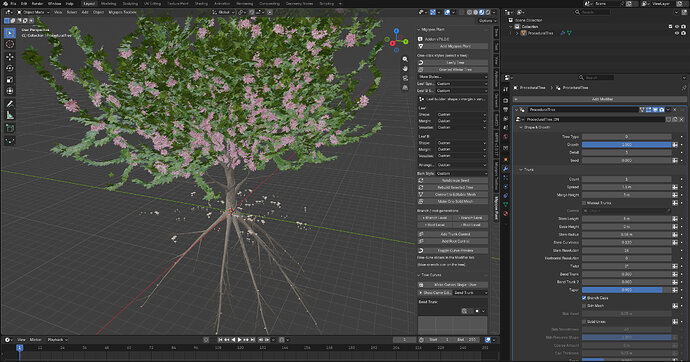Viewport: 690px width, 362px height.
Task: Open the Leaf B Margin dropdown
Action: (462, 149)
